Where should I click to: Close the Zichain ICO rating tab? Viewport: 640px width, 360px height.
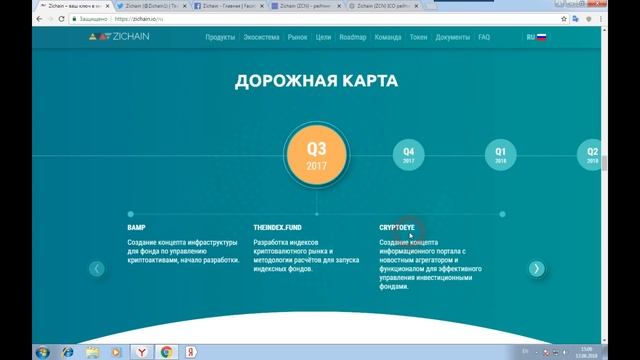(x=416, y=6)
